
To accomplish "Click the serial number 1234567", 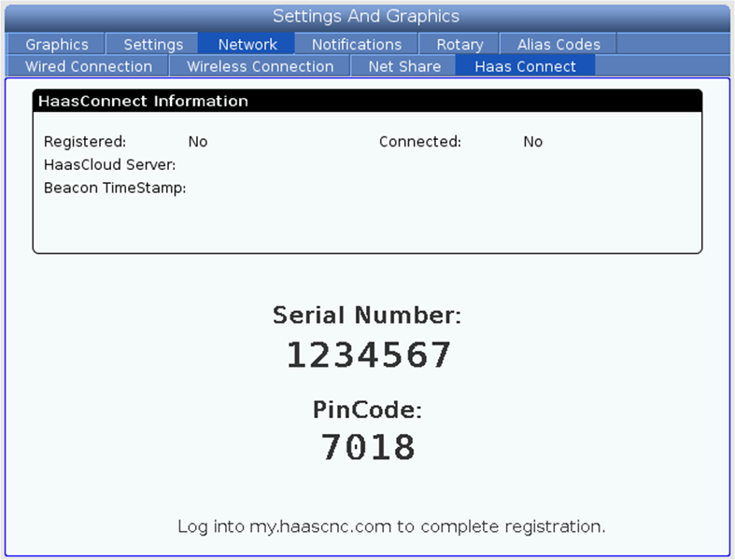I will coord(368,356).
